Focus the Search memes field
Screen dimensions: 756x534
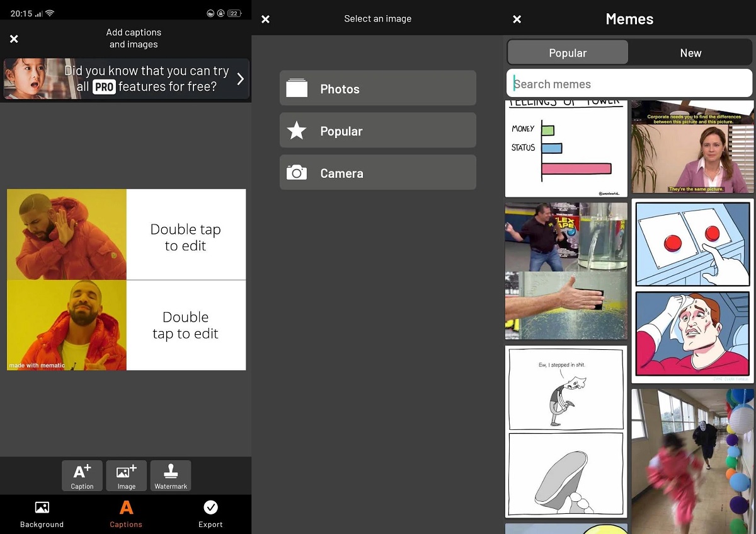pos(629,83)
